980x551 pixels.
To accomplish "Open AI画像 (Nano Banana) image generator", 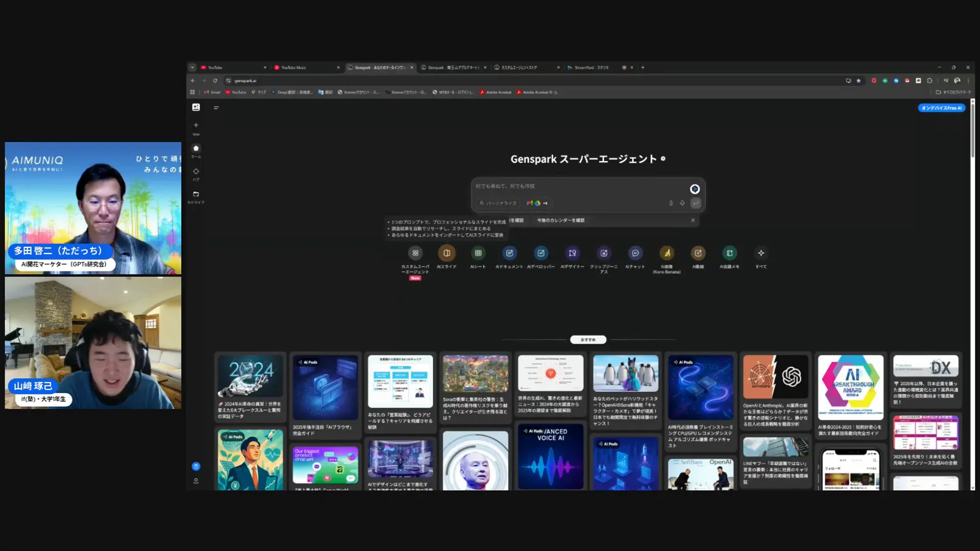I will click(667, 253).
